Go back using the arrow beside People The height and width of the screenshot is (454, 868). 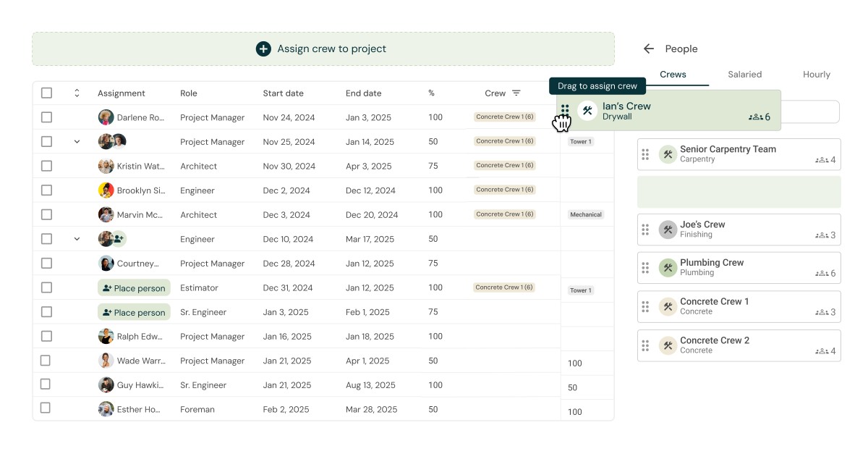click(x=649, y=49)
